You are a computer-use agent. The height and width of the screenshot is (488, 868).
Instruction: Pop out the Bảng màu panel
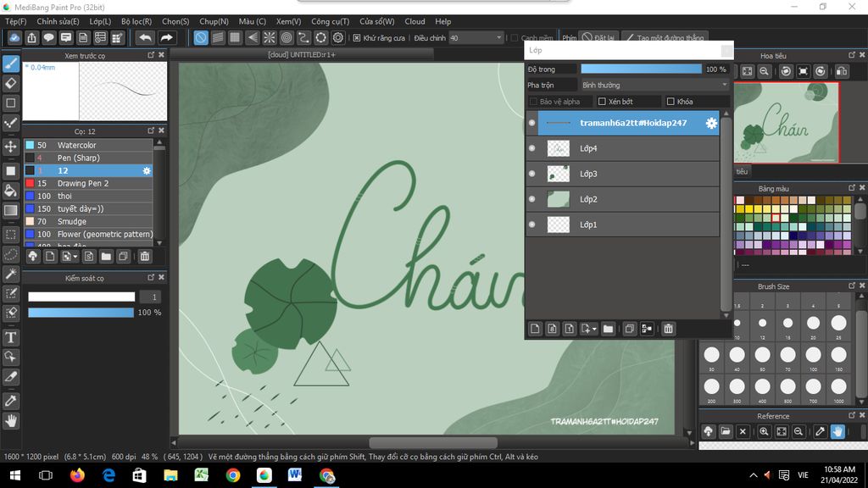coord(852,188)
